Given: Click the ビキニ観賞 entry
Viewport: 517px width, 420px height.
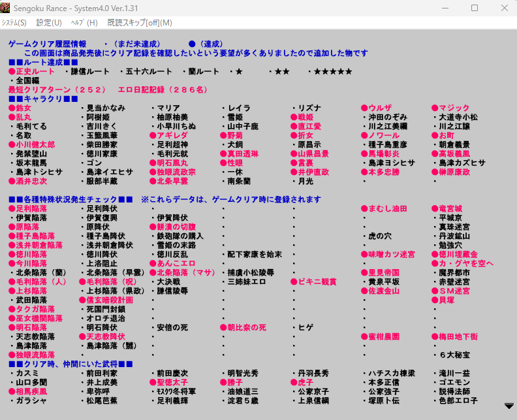Looking at the screenshot, I should pyautogui.click(x=313, y=282).
